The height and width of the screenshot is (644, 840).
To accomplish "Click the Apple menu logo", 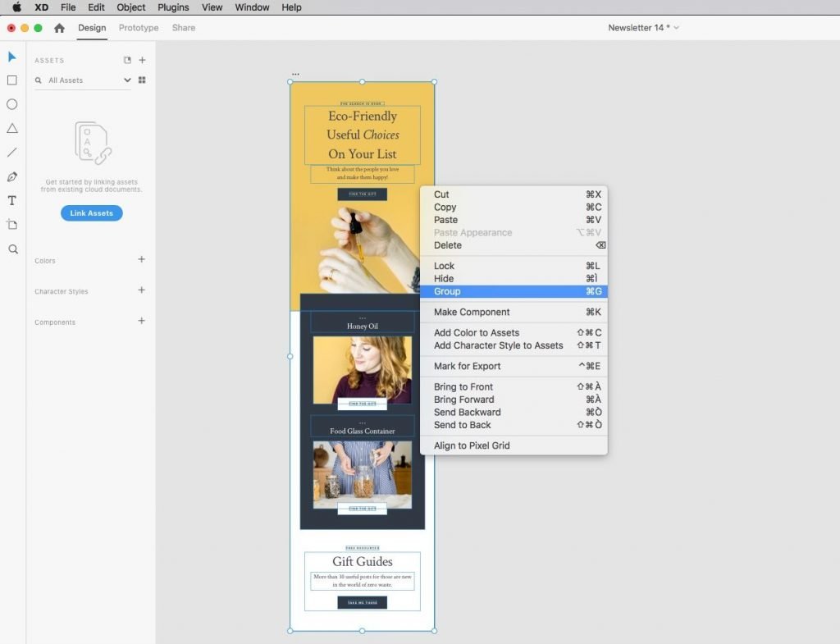I will pyautogui.click(x=16, y=7).
